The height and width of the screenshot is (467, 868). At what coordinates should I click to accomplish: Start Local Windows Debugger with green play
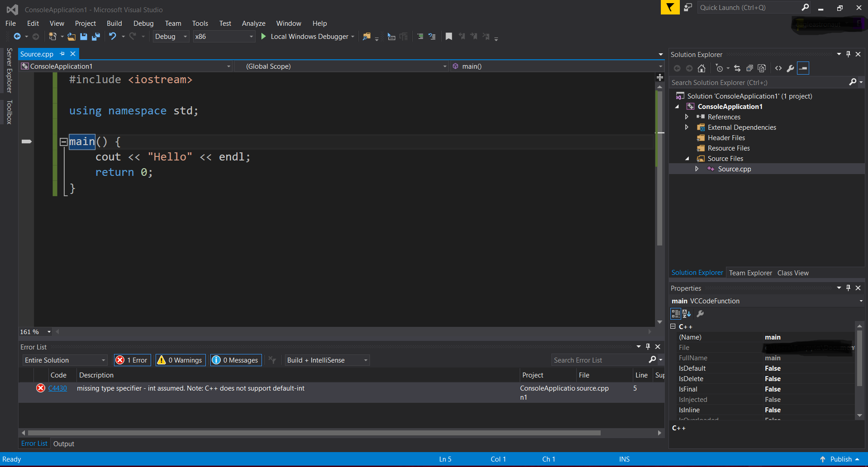click(264, 36)
